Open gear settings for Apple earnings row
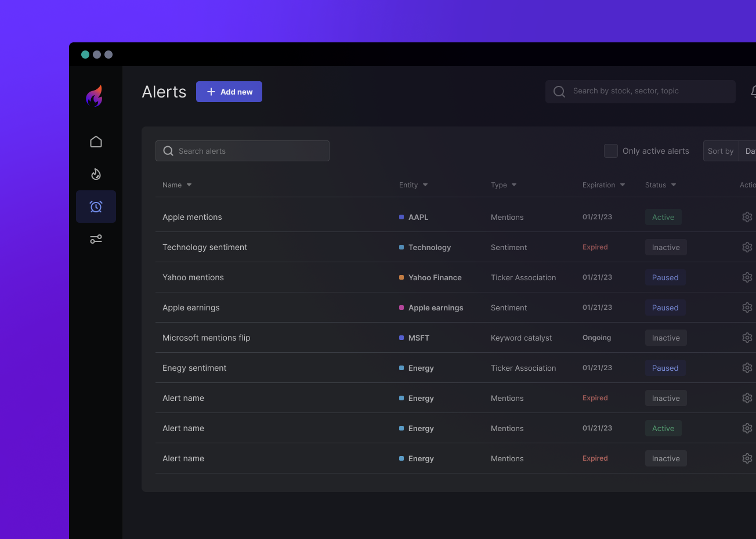Image resolution: width=756 pixels, height=539 pixels. pyautogui.click(x=747, y=308)
